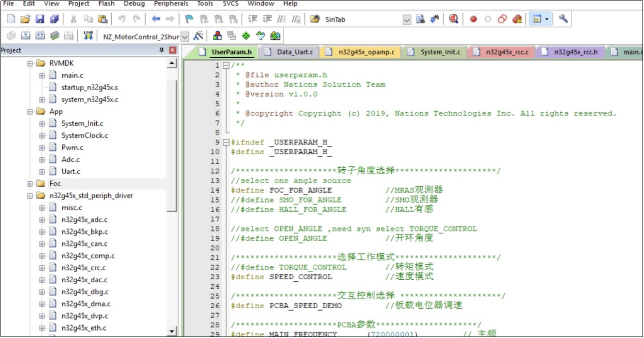Screen dimensions: 644x338
Task: Click the Find icon next to search dropdown
Action: pyautogui.click(x=420, y=19)
